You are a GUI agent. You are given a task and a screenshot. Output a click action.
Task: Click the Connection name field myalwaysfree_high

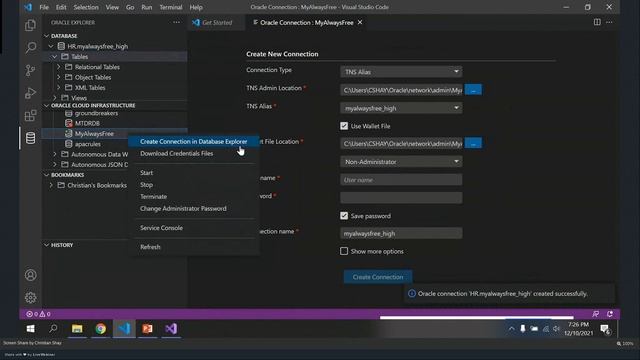point(401,233)
